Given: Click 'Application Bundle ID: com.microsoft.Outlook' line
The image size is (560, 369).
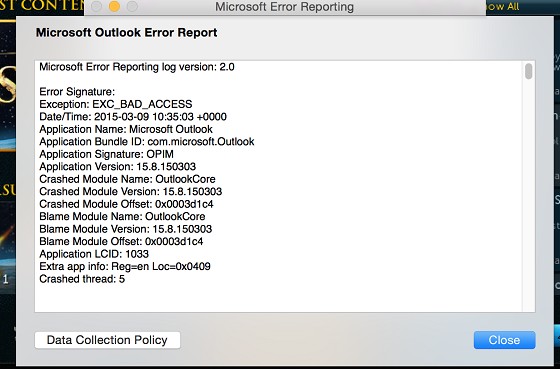Looking at the screenshot, I should (147, 142).
